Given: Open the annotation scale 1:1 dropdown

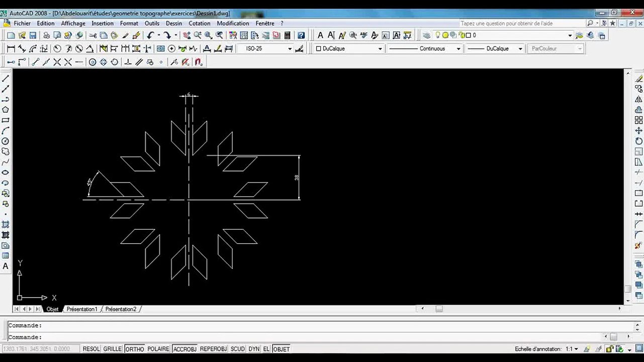Looking at the screenshot, I should coord(572,349).
